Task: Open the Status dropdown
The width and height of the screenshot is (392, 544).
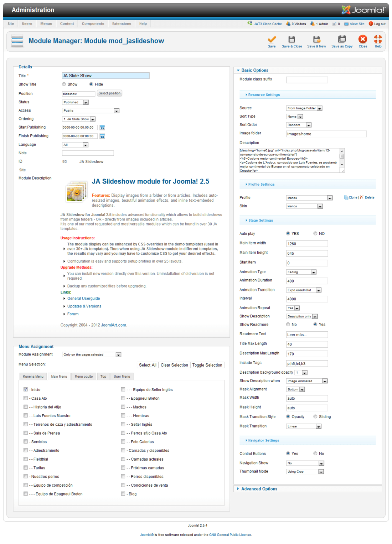Action: [x=76, y=102]
